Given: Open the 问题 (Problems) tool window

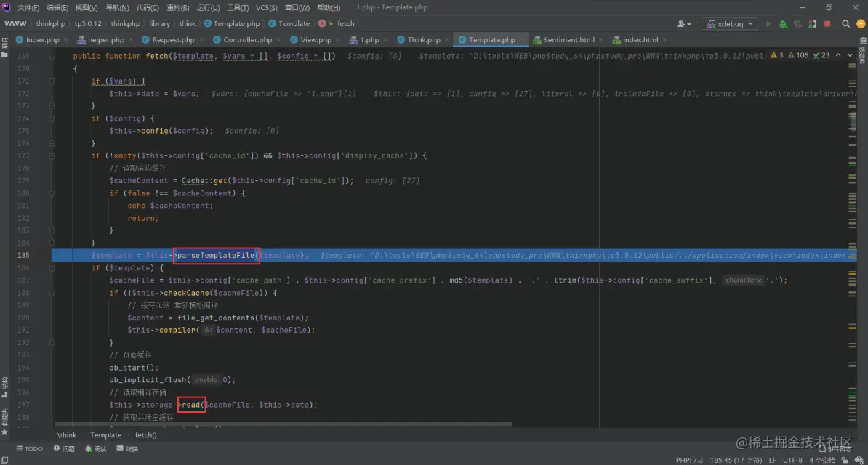Looking at the screenshot, I should 64,449.
